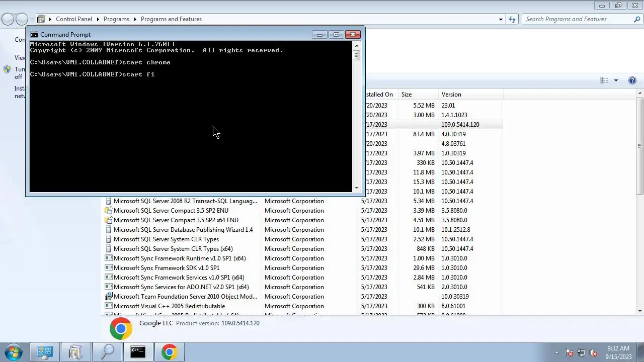Click version 1.4.1.1023 cell
Image resolution: width=644 pixels, height=362 pixels.
pos(454,115)
